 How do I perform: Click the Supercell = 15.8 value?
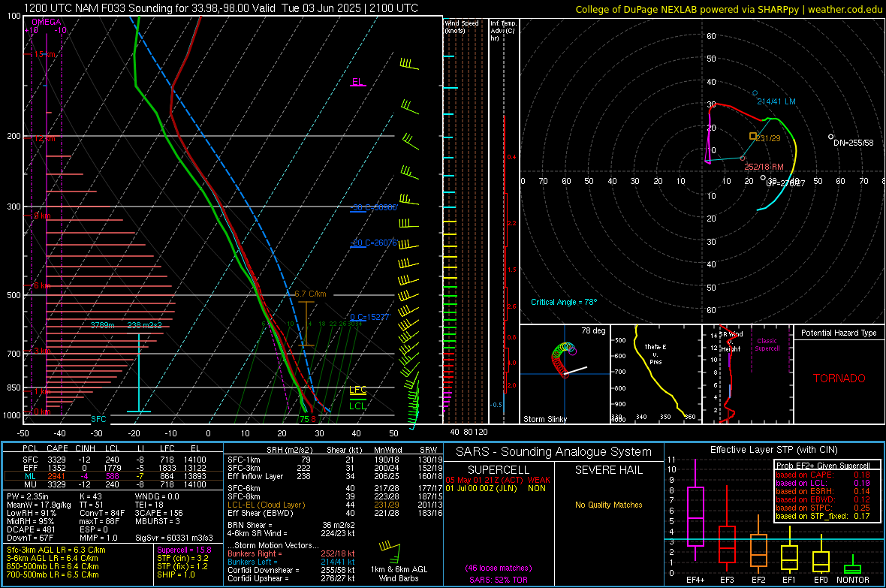[184, 550]
